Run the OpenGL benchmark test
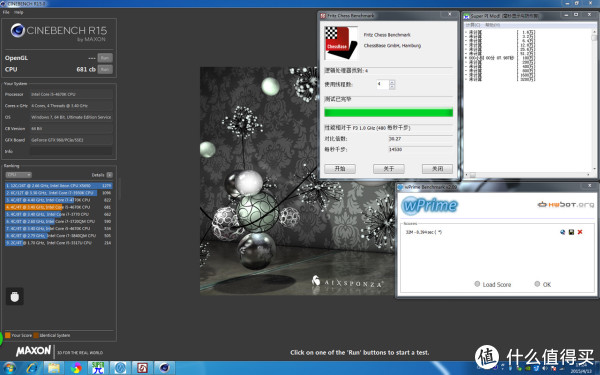Screen dimensions: 600x375 [x=105, y=58]
